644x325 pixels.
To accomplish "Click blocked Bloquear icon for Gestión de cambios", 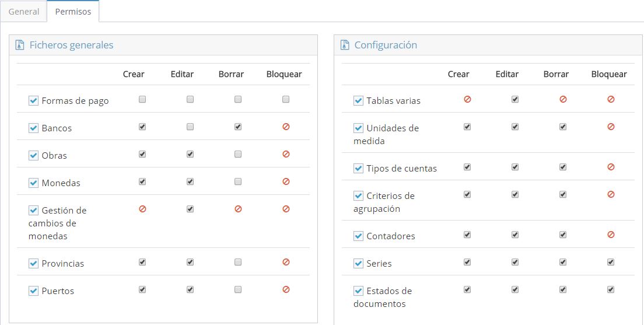I will point(286,209).
